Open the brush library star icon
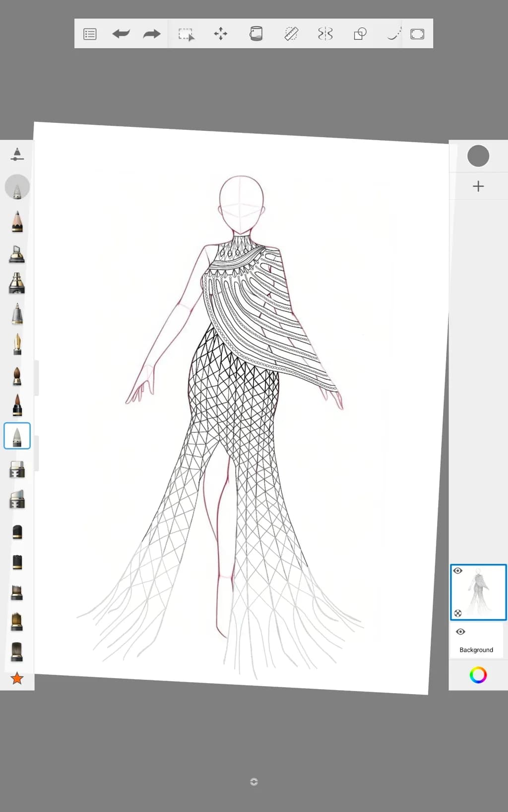 click(x=17, y=678)
